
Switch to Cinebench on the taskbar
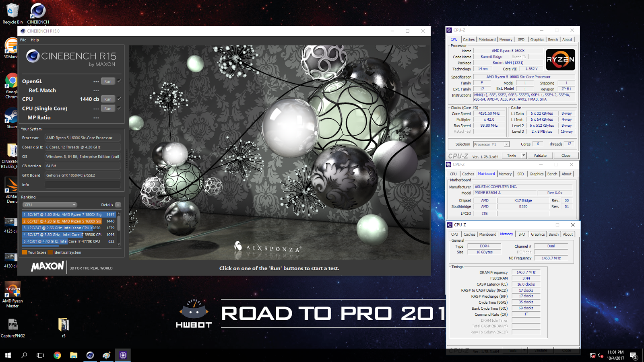click(90, 355)
